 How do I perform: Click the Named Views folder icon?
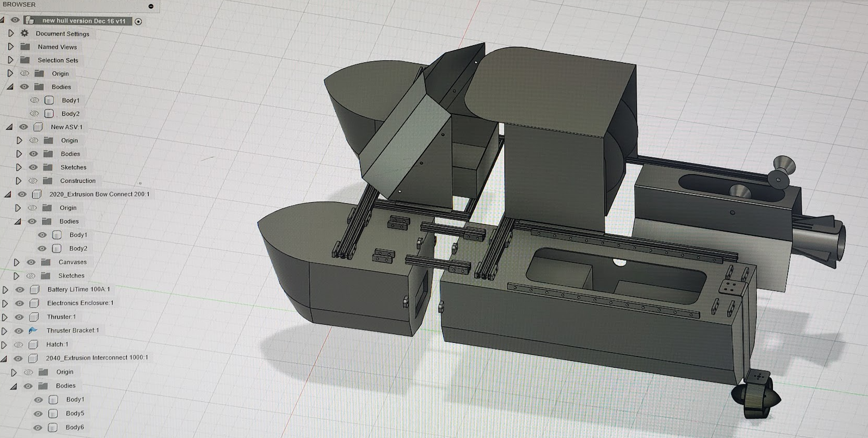[x=25, y=47]
